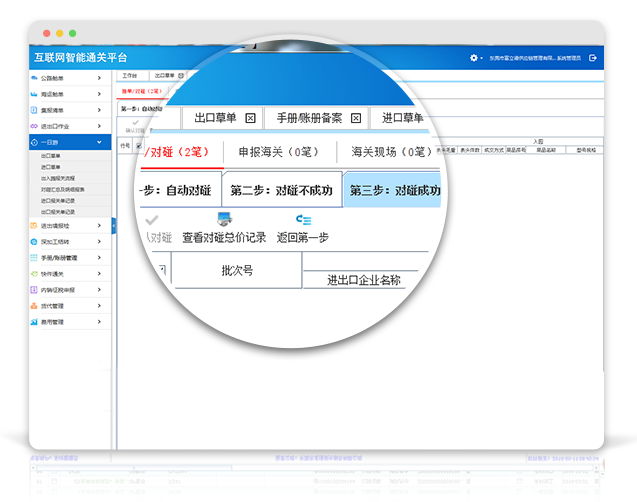Click the 返回第一步 icon
Viewport: 637px width, 502px height.
pos(303,220)
